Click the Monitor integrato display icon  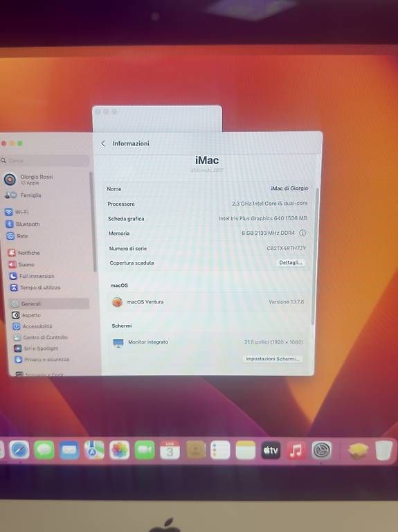tap(118, 343)
